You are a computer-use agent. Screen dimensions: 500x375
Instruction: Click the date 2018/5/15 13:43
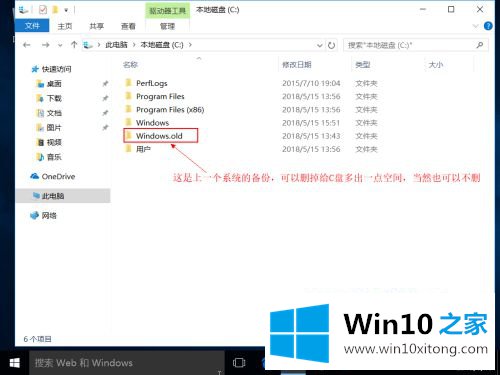(311, 136)
